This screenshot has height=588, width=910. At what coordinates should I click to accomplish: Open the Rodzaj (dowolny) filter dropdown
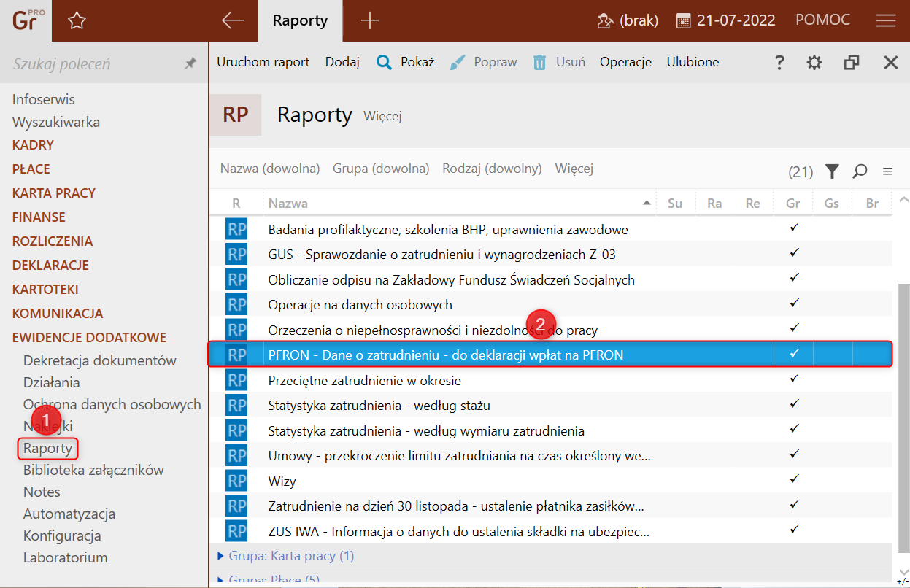pyautogui.click(x=492, y=169)
